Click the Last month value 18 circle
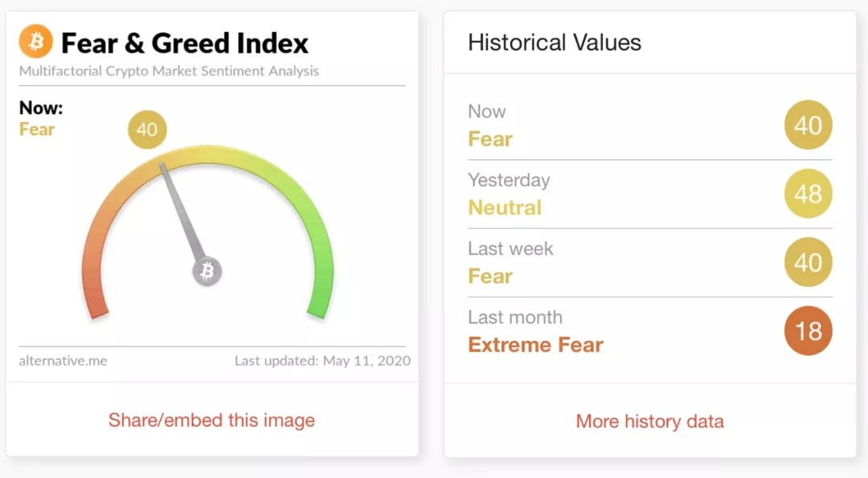Image resolution: width=868 pixels, height=478 pixels. 808,331
